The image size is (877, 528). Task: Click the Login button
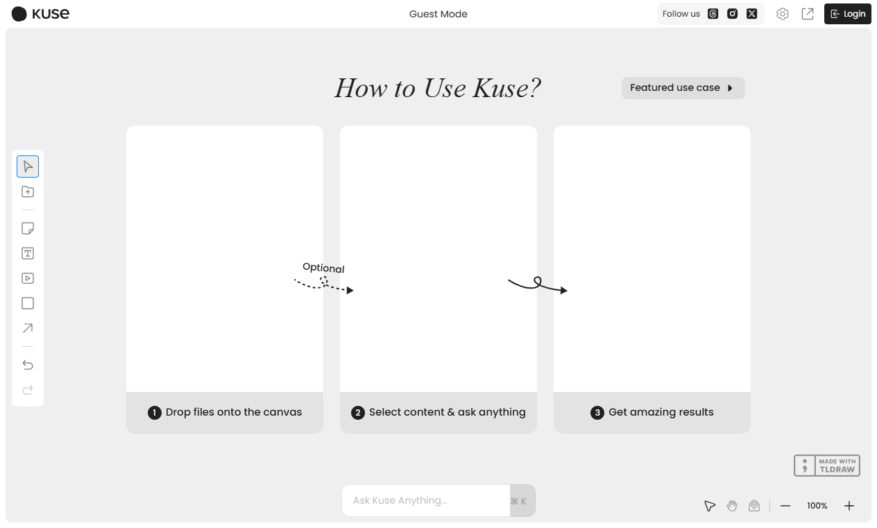[847, 14]
